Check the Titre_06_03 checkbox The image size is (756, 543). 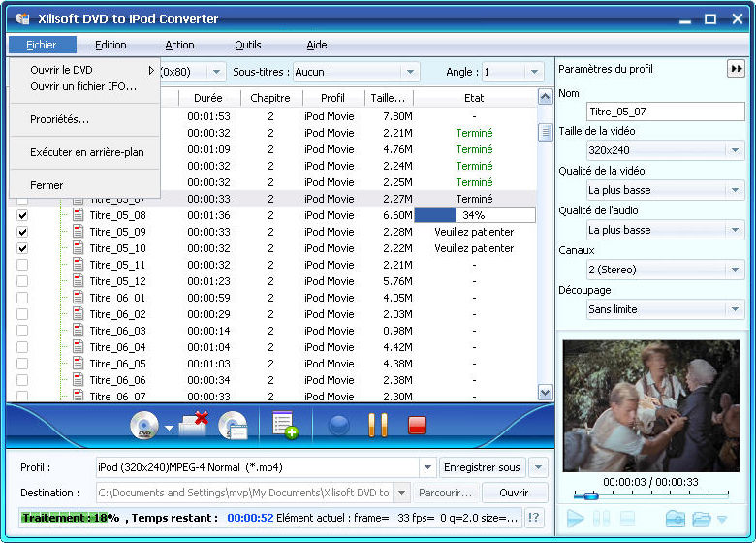22,331
